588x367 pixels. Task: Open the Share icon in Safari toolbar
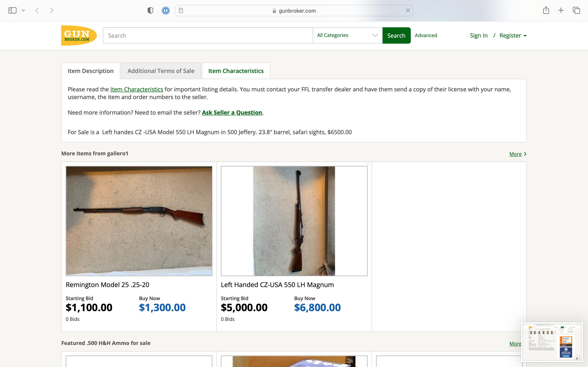[x=546, y=10]
